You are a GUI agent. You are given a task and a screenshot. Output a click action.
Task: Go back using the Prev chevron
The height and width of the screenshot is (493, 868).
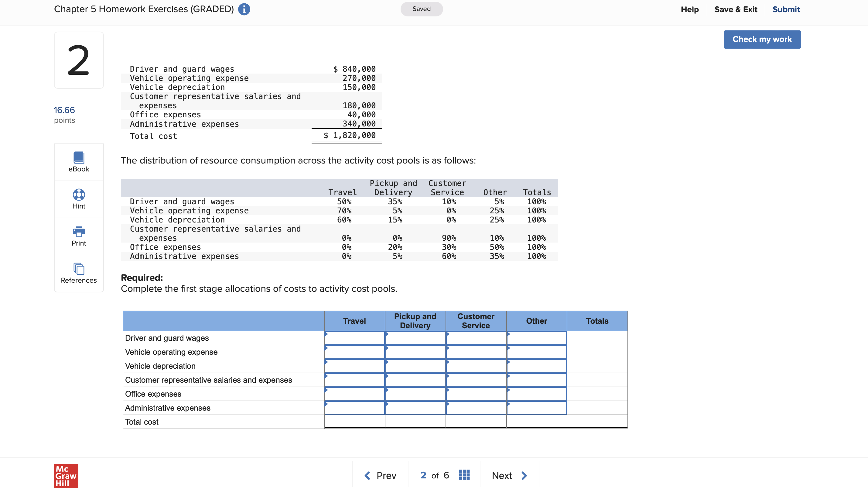click(x=368, y=475)
